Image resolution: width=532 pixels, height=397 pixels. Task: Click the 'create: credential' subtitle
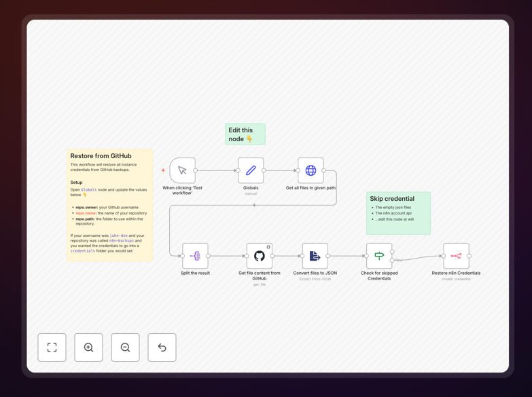pos(457,279)
